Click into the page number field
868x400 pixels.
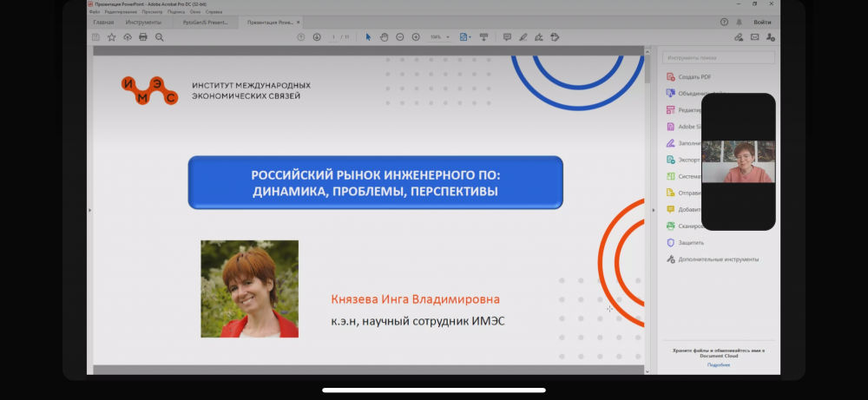tap(334, 37)
